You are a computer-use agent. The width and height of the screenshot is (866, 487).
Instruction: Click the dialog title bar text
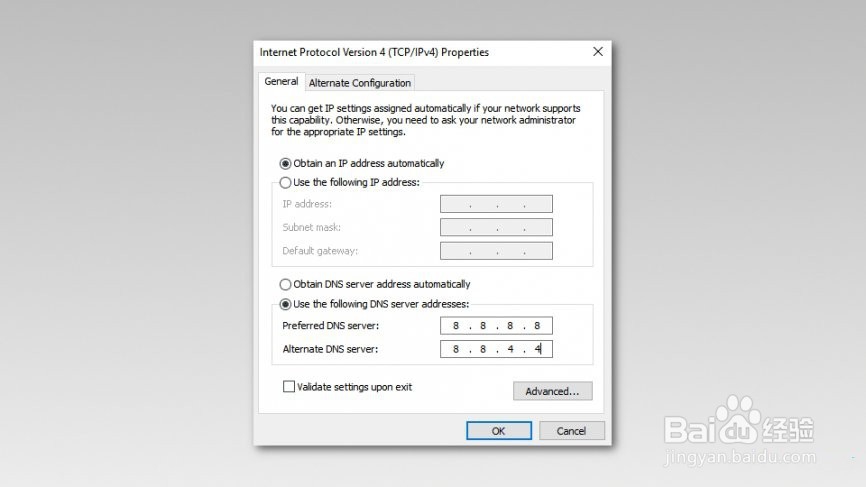[374, 52]
